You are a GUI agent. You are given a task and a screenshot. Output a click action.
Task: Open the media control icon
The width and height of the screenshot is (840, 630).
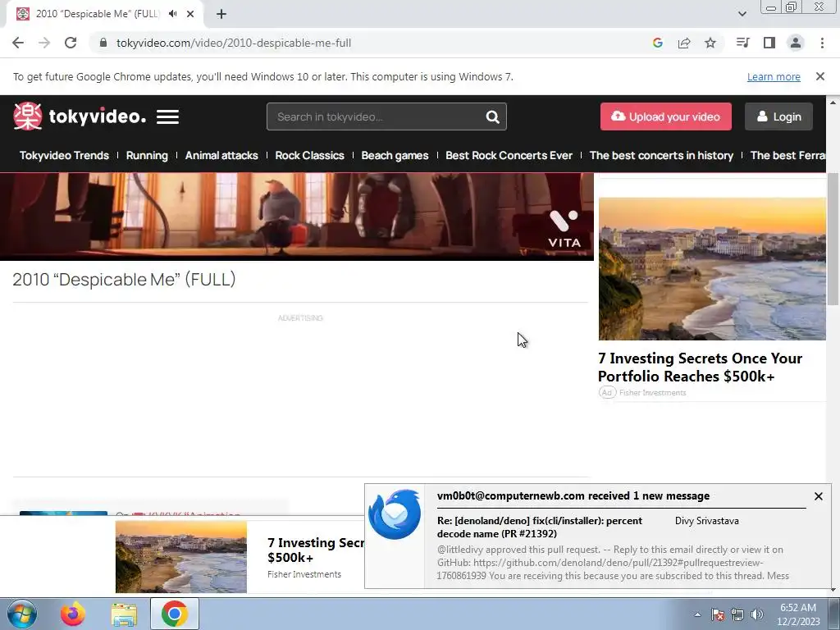(743, 43)
